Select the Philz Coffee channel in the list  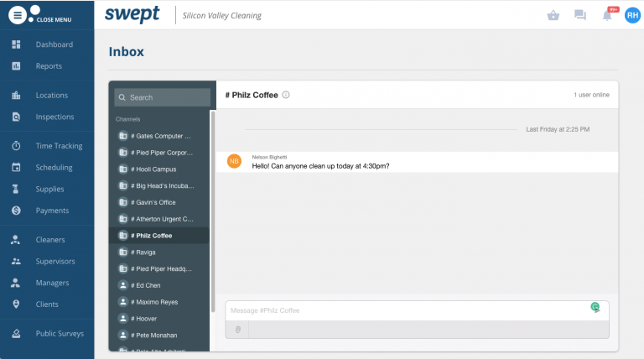tap(159, 236)
